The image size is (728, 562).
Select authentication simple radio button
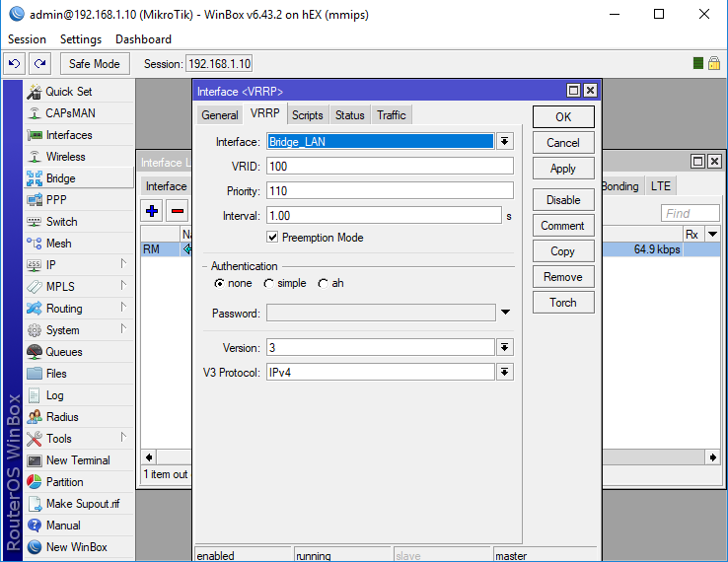tap(268, 284)
